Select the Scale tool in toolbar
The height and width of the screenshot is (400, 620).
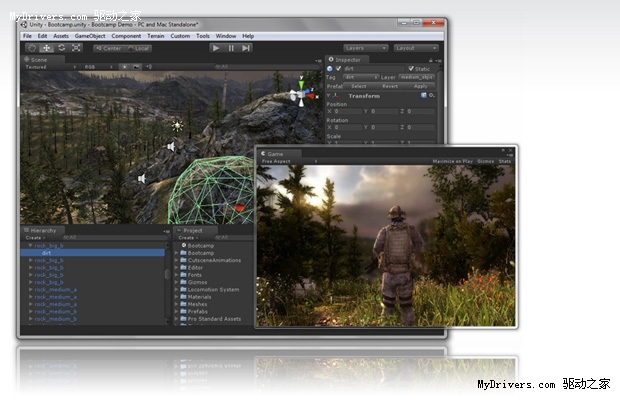tap(76, 48)
